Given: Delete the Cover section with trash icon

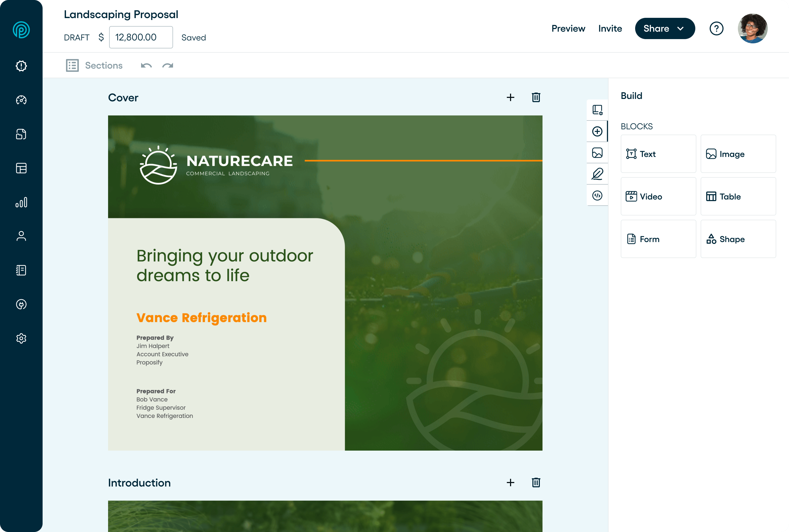Looking at the screenshot, I should point(536,97).
